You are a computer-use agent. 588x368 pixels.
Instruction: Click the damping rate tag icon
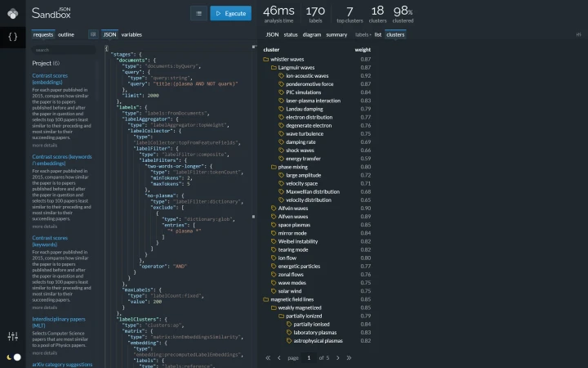(x=281, y=142)
